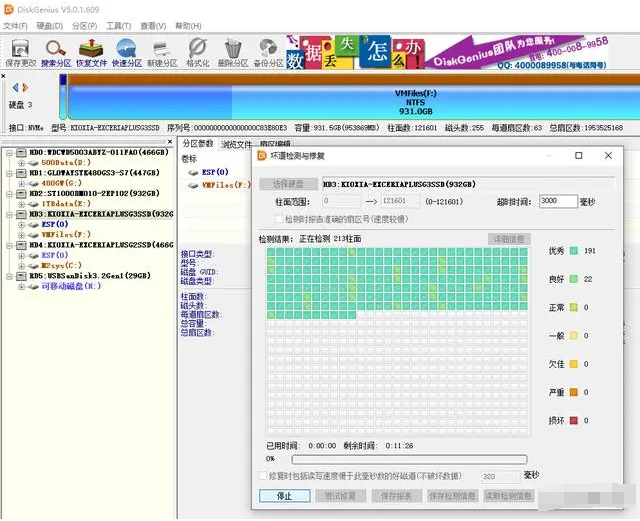The height and width of the screenshot is (521, 640).
Task: Open the 文件(F) menu
Action: coord(15,26)
